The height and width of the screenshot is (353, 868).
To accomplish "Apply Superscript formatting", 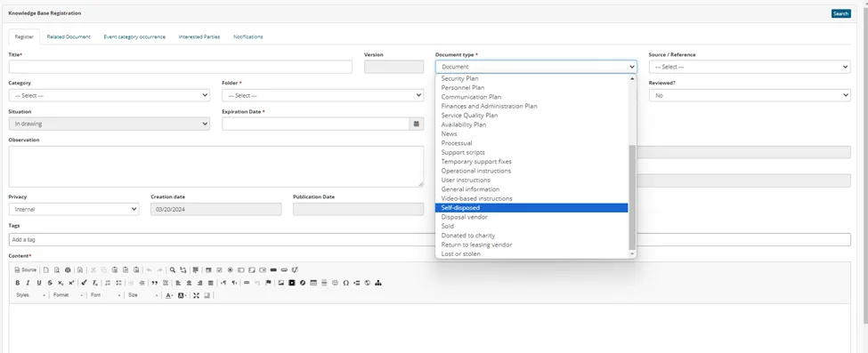I will coord(71,283).
